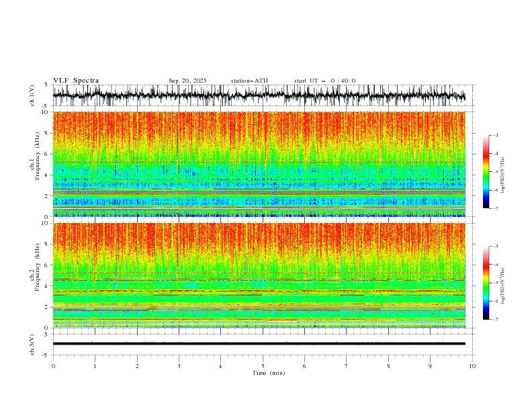Viewport: 532px width, 411px height.
Task: Click the ch.1 spectrogram color bar
Action: click(486, 172)
